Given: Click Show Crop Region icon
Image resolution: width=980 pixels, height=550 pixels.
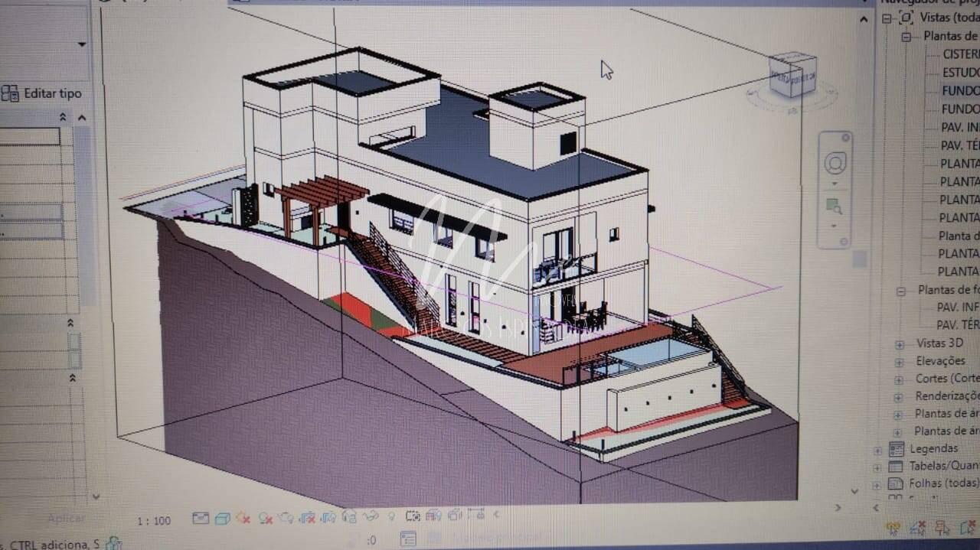Looking at the screenshot, I should coord(328,517).
